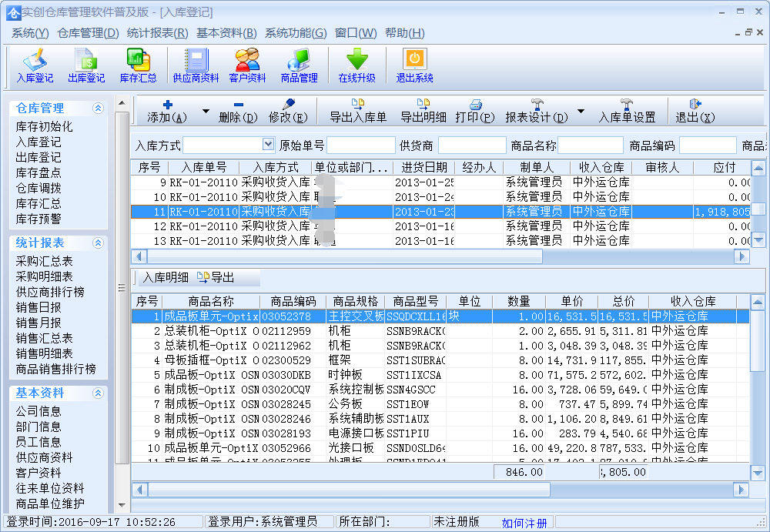Open the 基本资料(B) menu

coord(226,33)
